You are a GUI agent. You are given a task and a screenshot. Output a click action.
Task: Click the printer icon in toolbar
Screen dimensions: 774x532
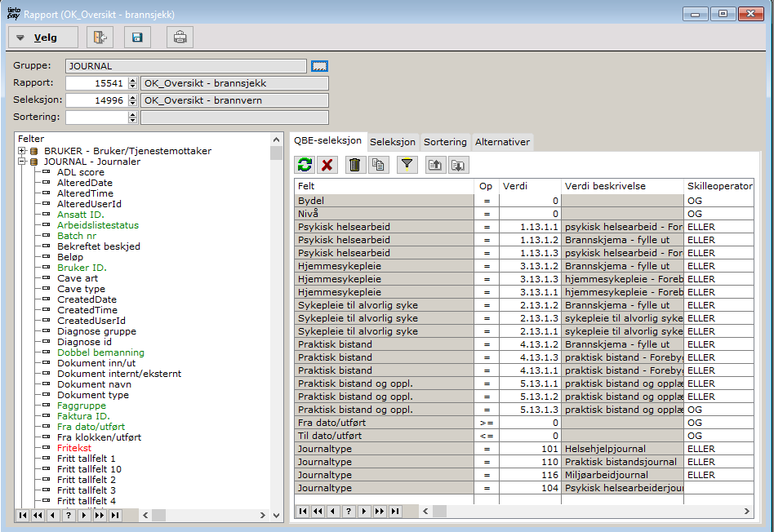click(x=180, y=38)
